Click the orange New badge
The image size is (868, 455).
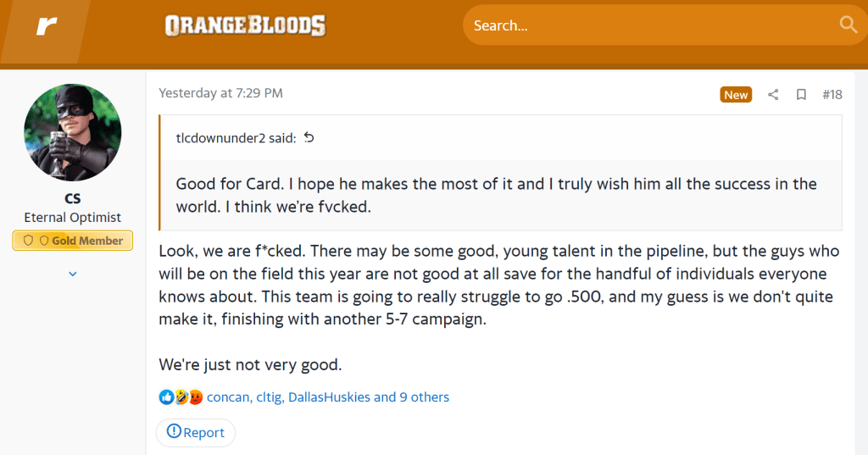pos(736,95)
